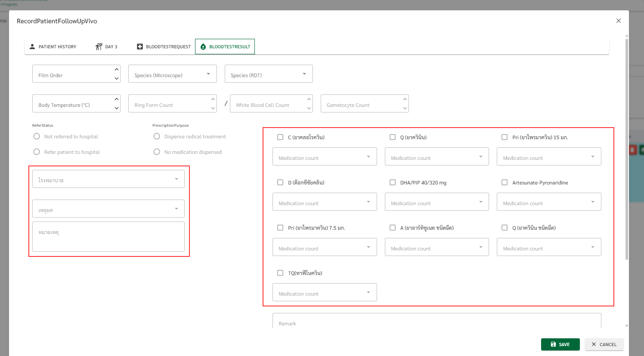This screenshot has height=356, width=644.
Task: Tick the Artesunate-Pyronaridine checkbox
Action: click(x=505, y=182)
